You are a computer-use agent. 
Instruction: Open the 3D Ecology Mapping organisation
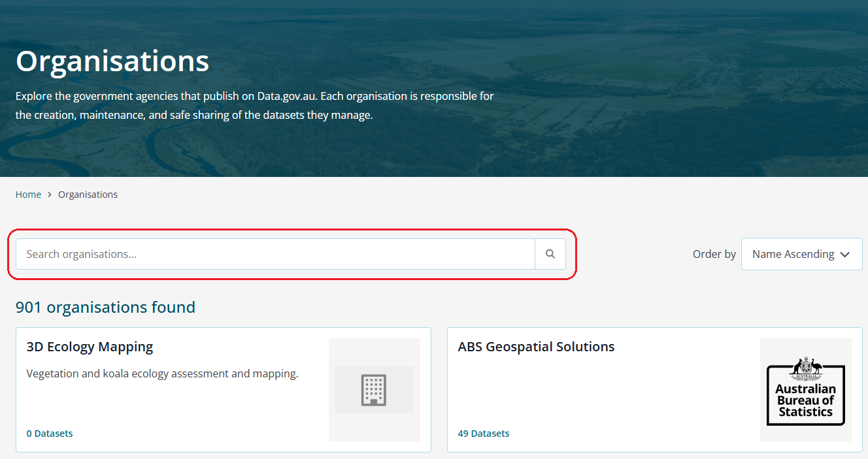click(x=90, y=347)
